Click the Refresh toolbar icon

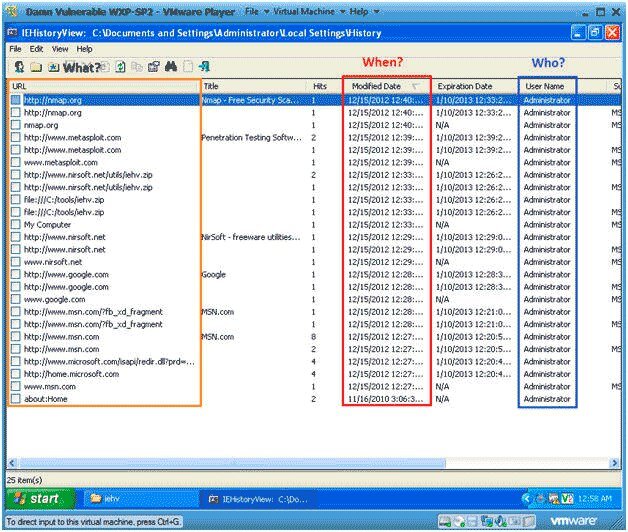pyautogui.click(x=120, y=67)
